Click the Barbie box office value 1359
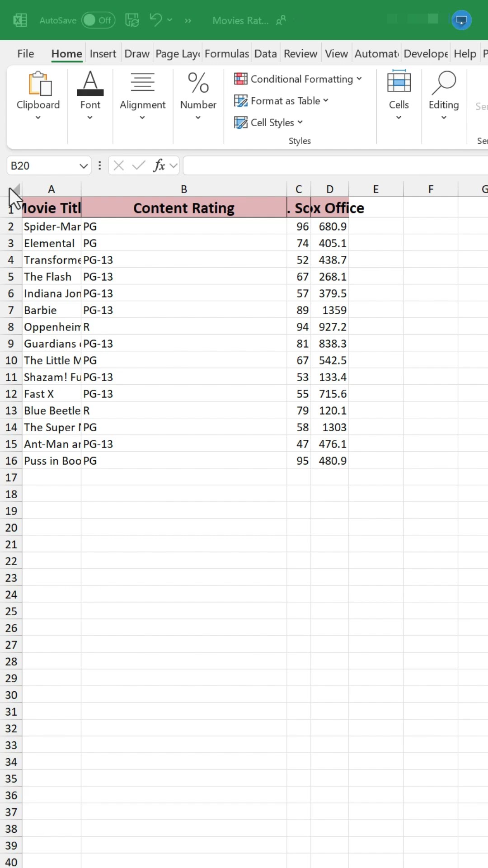488x868 pixels. 330,310
